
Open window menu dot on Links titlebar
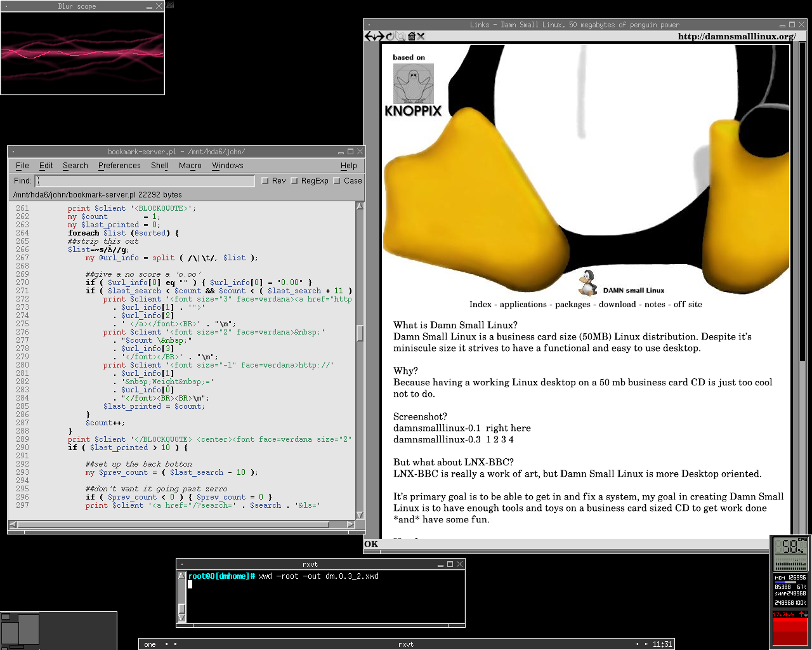369,25
